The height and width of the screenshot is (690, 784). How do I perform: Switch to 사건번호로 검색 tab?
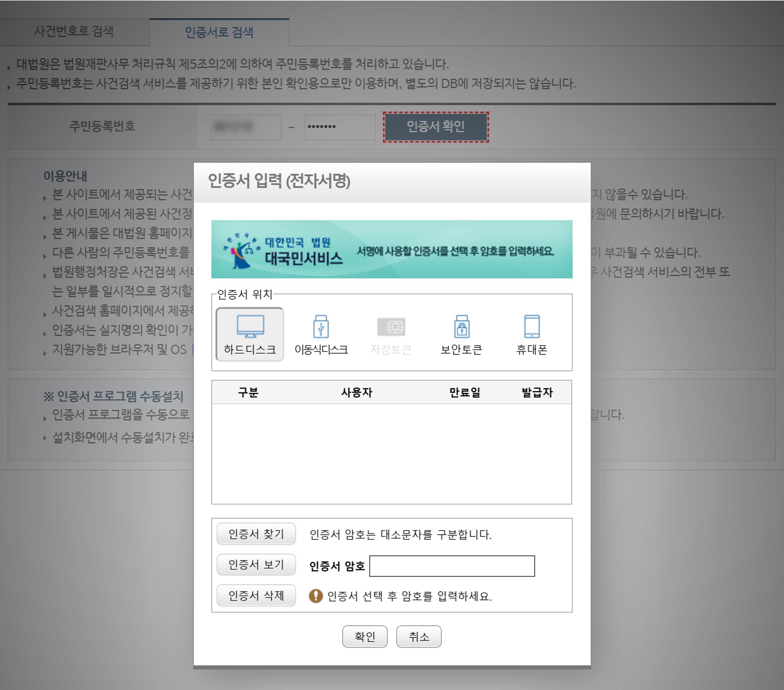point(74,32)
